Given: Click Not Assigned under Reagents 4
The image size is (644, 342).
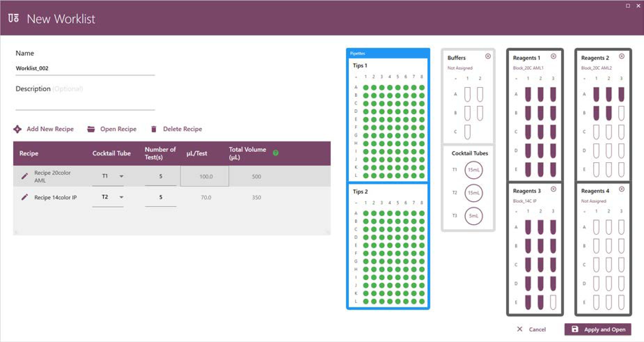Looking at the screenshot, I should (594, 201).
